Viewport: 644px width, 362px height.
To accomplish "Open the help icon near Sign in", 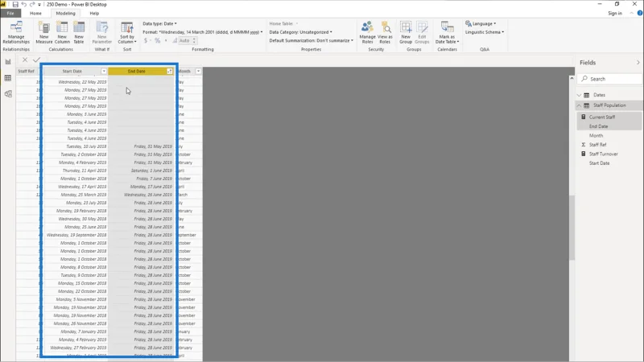I will click(x=640, y=13).
